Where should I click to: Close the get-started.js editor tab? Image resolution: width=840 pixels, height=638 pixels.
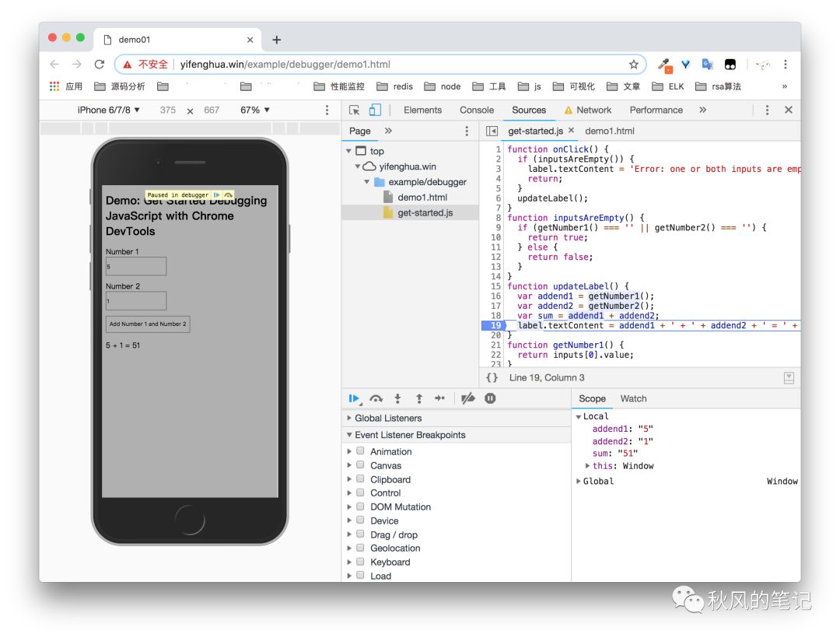tap(571, 130)
